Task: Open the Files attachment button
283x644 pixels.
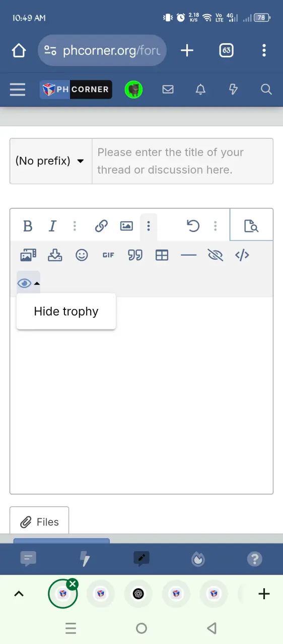Action: pyautogui.click(x=39, y=522)
